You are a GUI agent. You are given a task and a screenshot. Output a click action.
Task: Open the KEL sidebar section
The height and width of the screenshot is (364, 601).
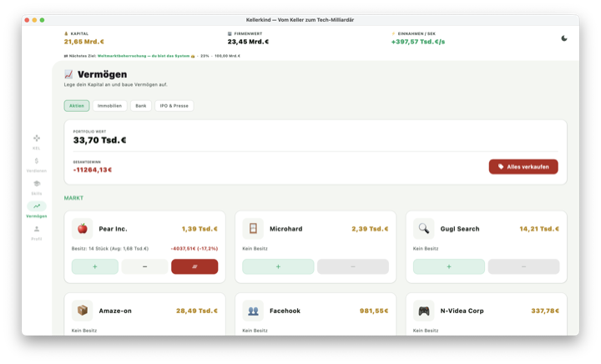click(37, 142)
